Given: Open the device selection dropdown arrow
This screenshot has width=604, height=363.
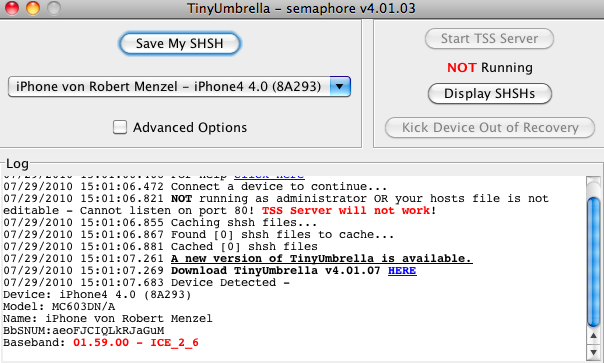Looking at the screenshot, I should point(340,86).
